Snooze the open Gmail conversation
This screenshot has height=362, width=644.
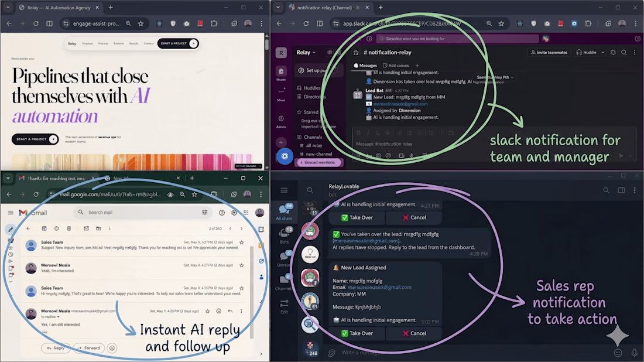pyautogui.click(x=57, y=228)
